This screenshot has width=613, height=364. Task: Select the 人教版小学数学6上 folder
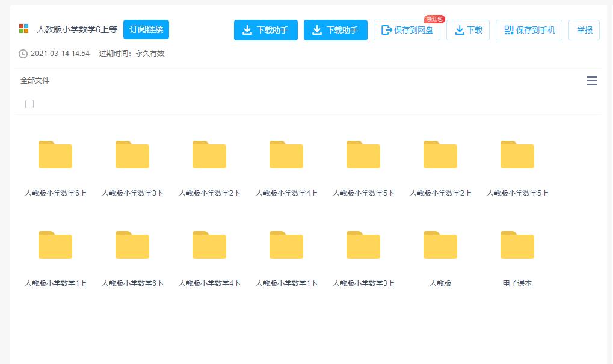pyautogui.click(x=55, y=155)
